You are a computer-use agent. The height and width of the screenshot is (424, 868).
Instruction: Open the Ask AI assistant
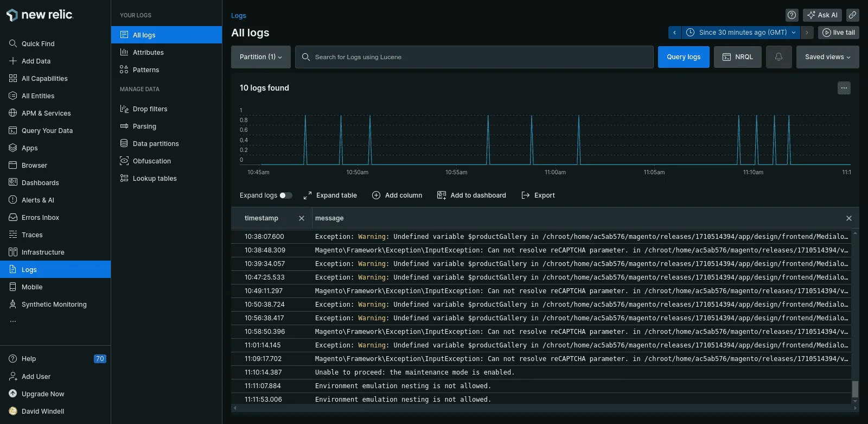pyautogui.click(x=822, y=15)
